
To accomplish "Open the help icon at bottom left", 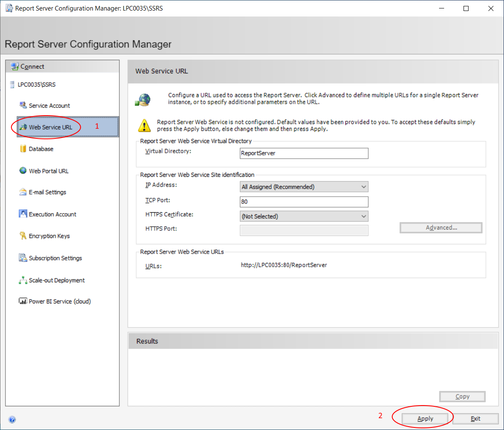I will 12,419.
